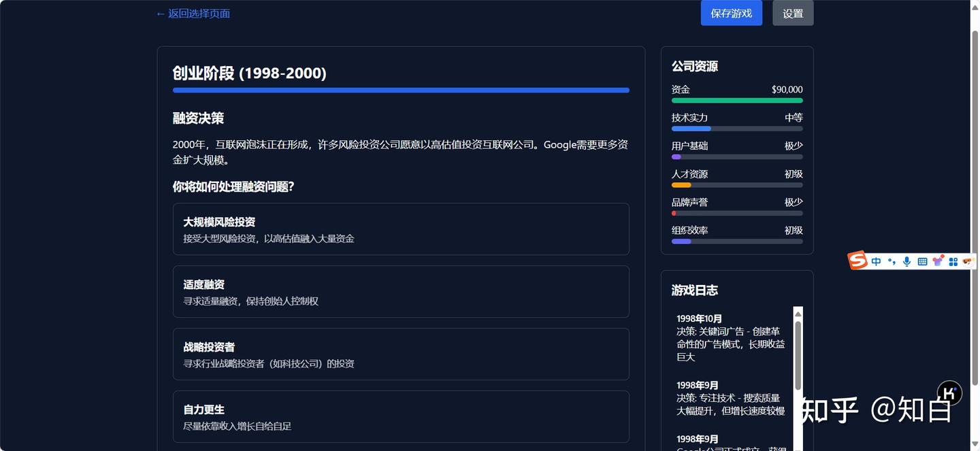This screenshot has height=451, width=980.
Task: Click the 公司资源 panel title
Action: pyautogui.click(x=695, y=67)
